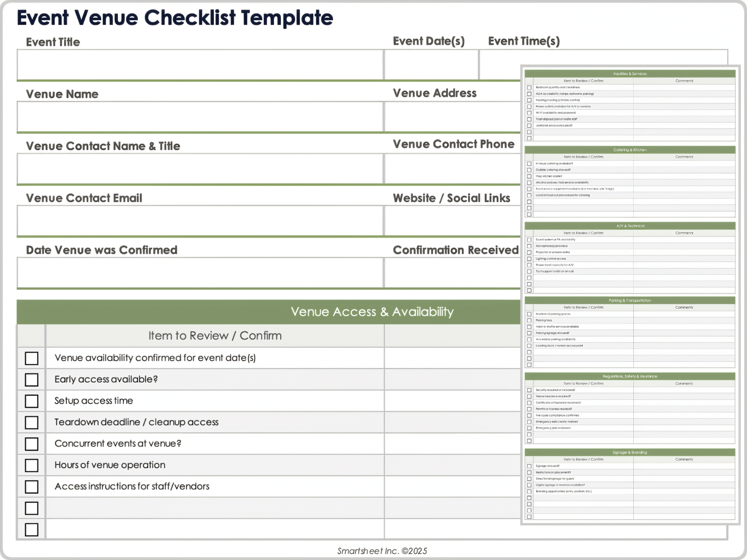Click the Event Title input field

pyautogui.click(x=200, y=65)
